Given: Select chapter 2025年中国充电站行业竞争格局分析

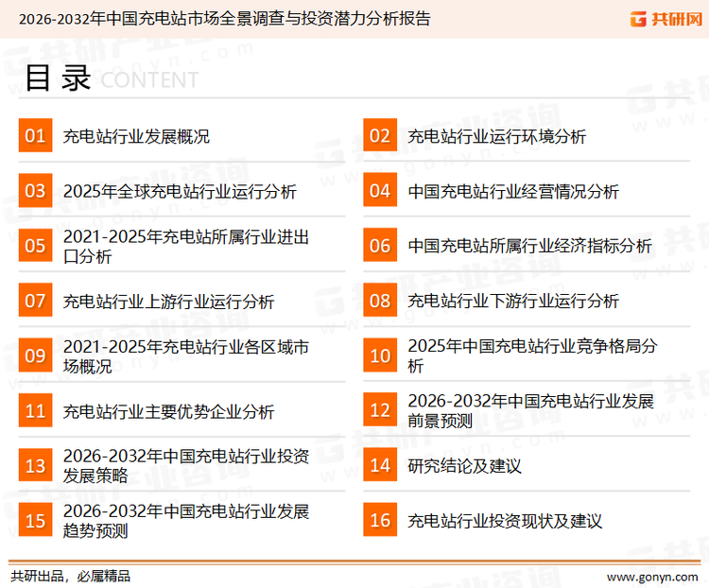Looking at the screenshot, I should [532, 356].
